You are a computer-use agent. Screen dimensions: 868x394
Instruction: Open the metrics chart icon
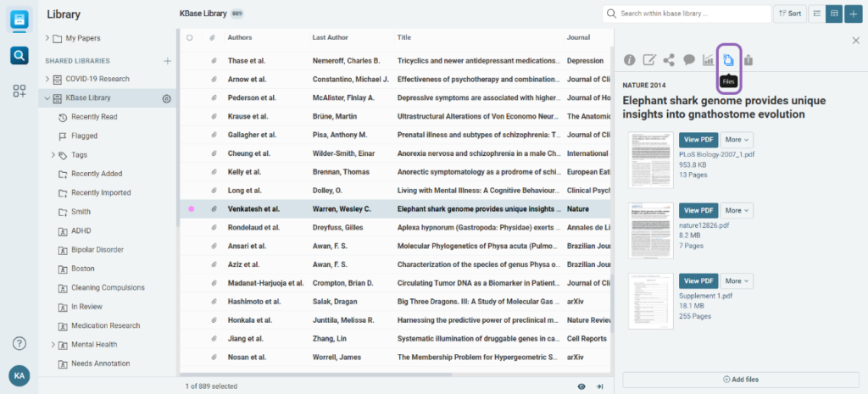tap(709, 60)
